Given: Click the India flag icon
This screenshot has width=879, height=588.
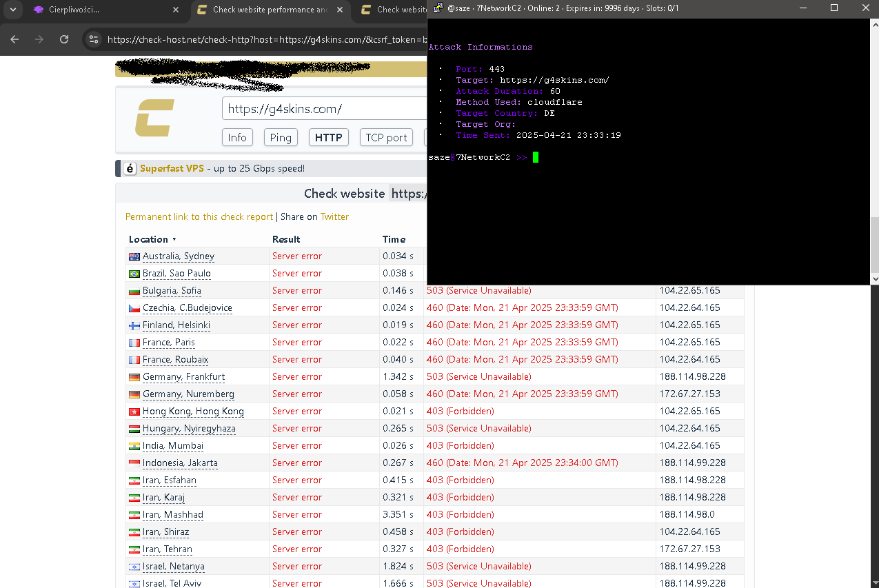Looking at the screenshot, I should pyautogui.click(x=134, y=446).
